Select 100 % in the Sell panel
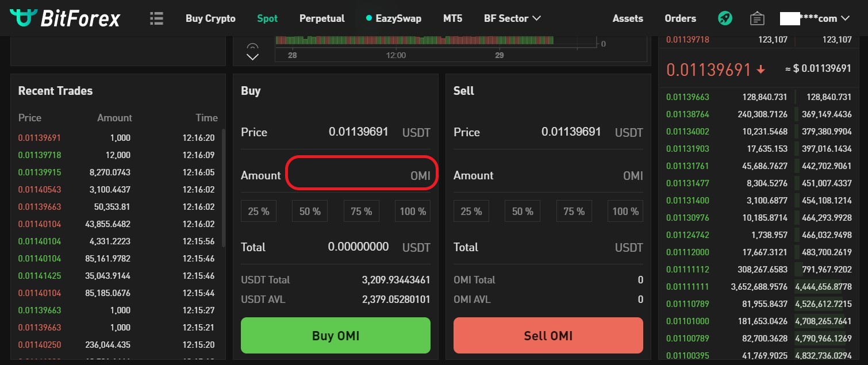 625,212
